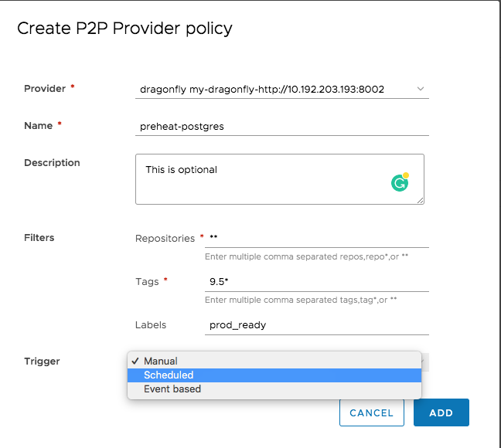Expand the Provider dropdown chevron
Screen dimensions: 501x448
pyautogui.click(x=421, y=89)
